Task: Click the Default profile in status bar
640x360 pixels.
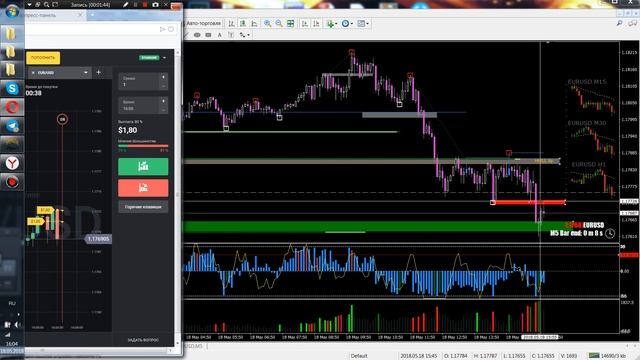Action: pos(359,356)
